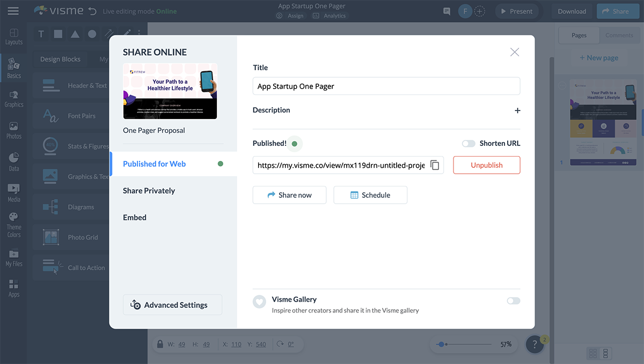This screenshot has width=644, height=364.
Task: Open the Theme Colors panel
Action: pyautogui.click(x=14, y=224)
